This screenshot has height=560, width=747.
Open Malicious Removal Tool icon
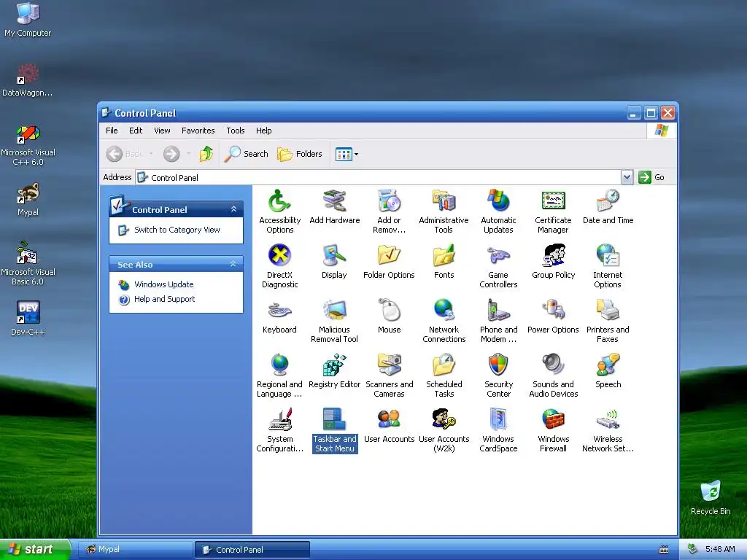tap(334, 311)
